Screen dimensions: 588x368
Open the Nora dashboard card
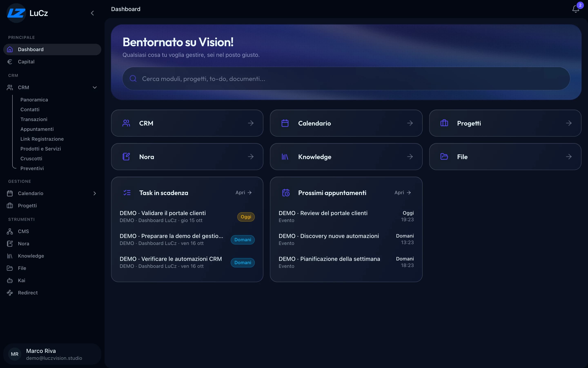click(x=187, y=156)
